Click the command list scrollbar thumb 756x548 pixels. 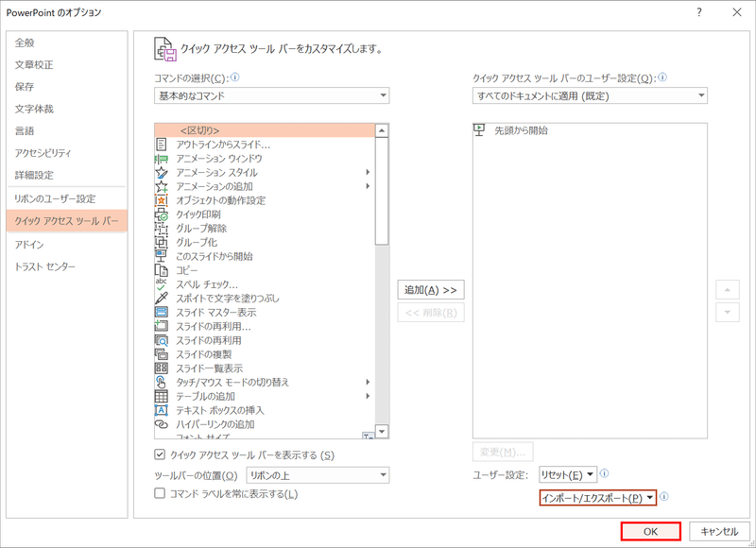(x=382, y=192)
